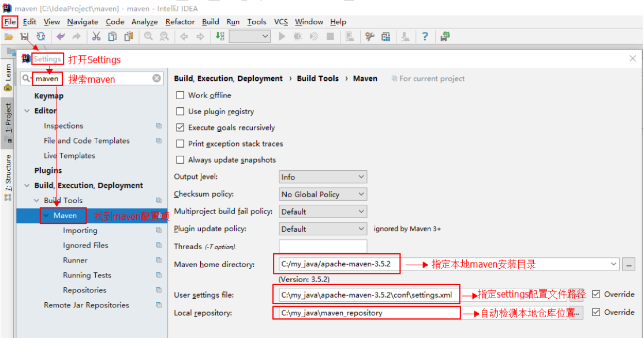Viewport: 644px width, 338px height.
Task: Click the Run with Coverage toolbar icon
Action: [314, 36]
